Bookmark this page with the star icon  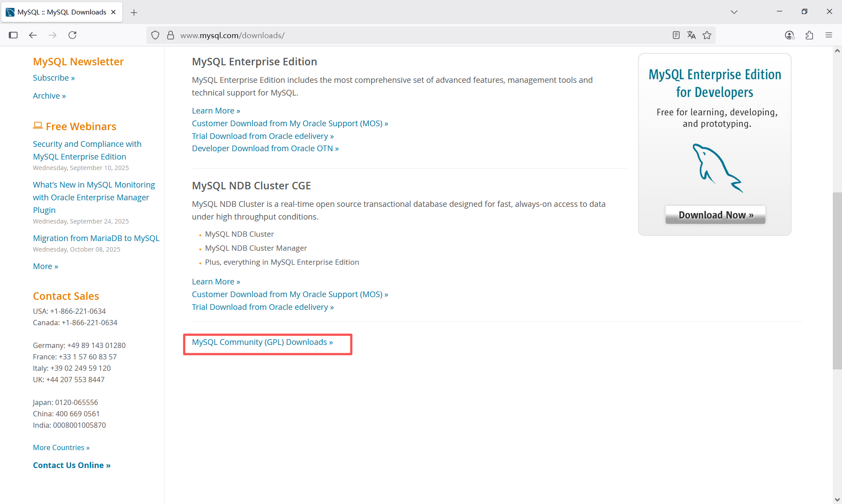pyautogui.click(x=707, y=35)
